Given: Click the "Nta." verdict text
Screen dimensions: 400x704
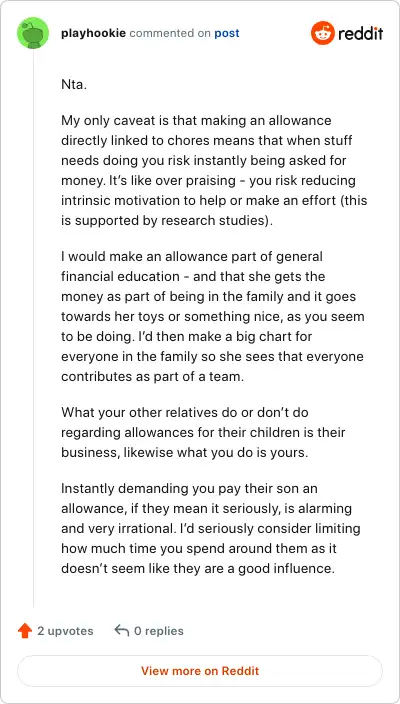Looking at the screenshot, I should pyautogui.click(x=74, y=85).
